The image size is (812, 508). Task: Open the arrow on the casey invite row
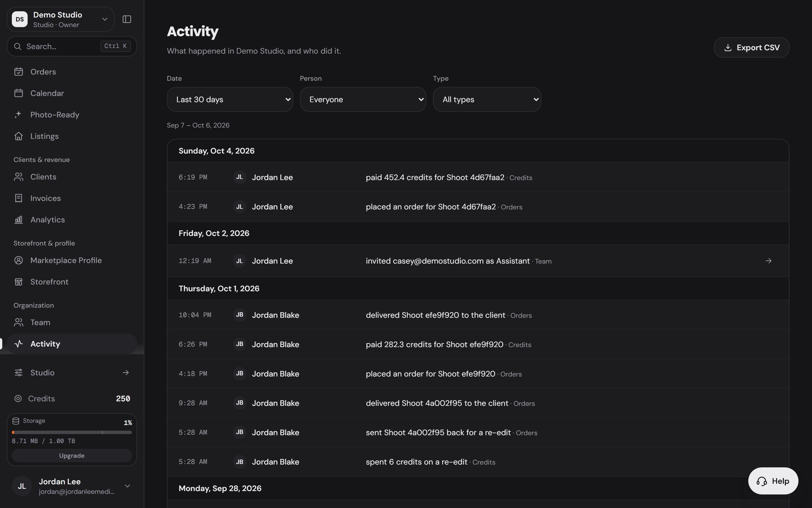pos(768,261)
